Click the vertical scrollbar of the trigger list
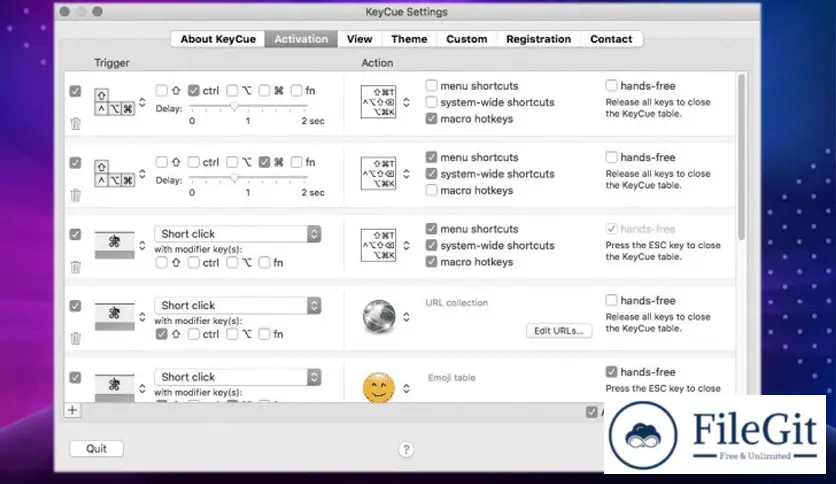The width and height of the screenshot is (836, 484). (x=741, y=157)
